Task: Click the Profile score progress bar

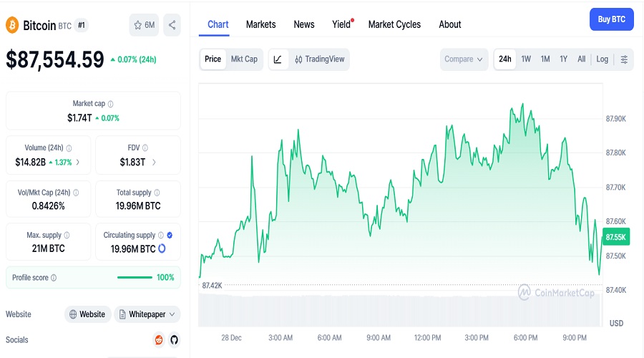Action: 135,277
